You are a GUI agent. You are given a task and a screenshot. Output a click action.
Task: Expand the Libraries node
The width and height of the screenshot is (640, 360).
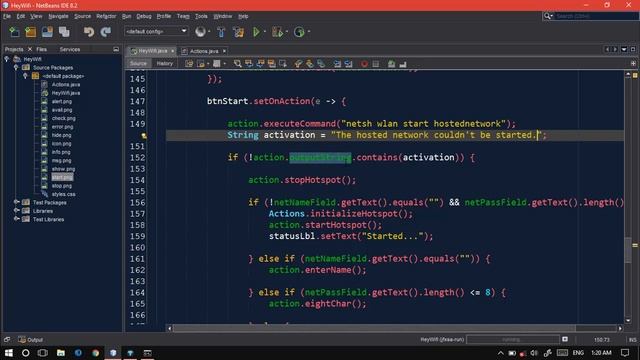16,211
